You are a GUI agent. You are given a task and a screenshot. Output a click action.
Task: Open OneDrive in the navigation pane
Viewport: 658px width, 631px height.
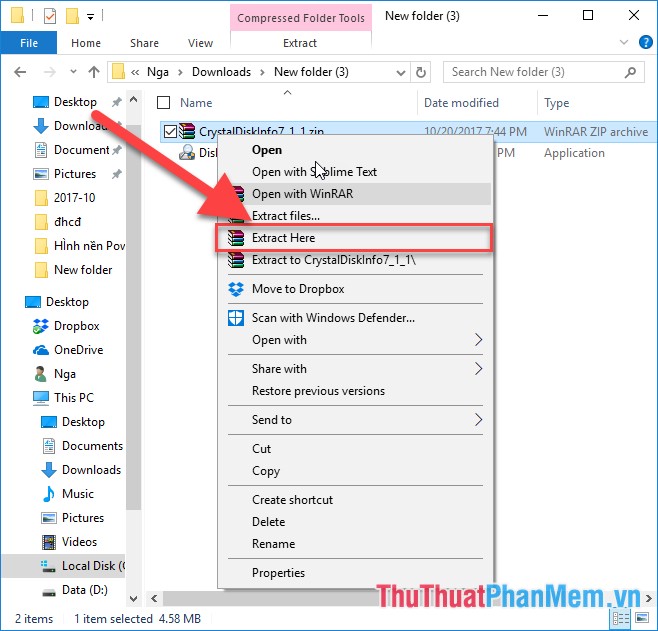(76, 350)
